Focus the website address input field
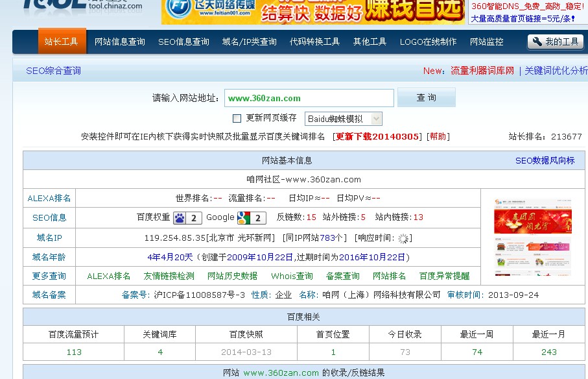The height and width of the screenshot is (379, 588). pyautogui.click(x=309, y=98)
